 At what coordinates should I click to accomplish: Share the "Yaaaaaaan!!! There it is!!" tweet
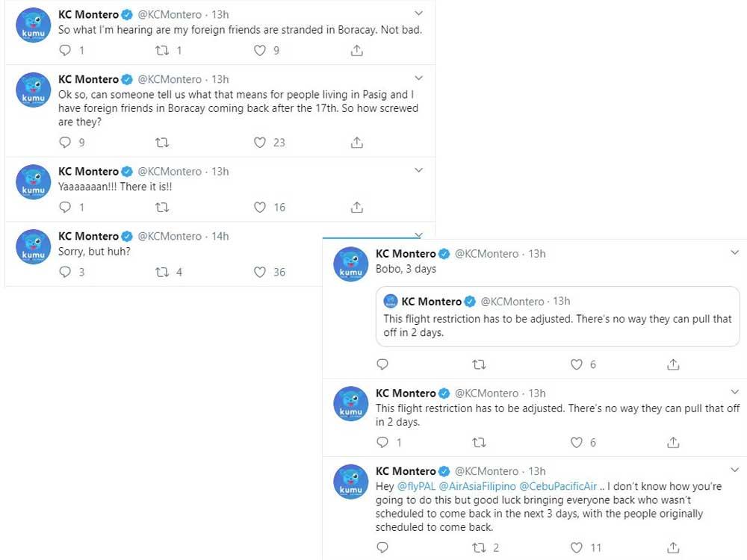point(357,208)
